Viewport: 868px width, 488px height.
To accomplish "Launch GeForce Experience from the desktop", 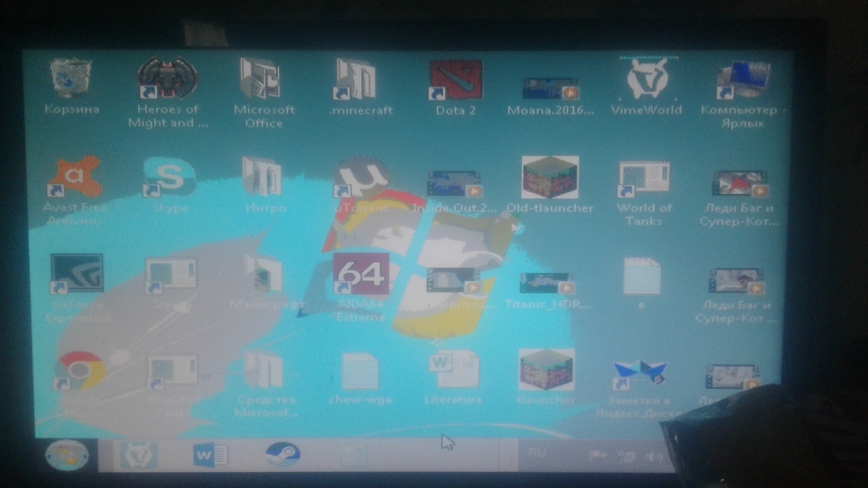I will coord(77,274).
